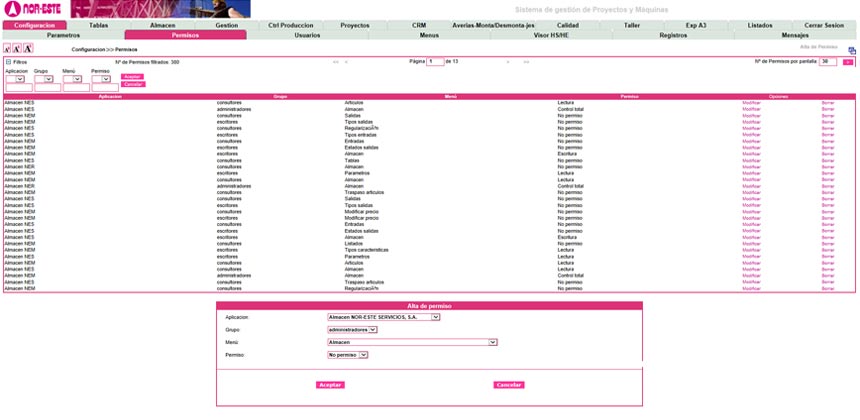Open the CRM tab

(419, 25)
